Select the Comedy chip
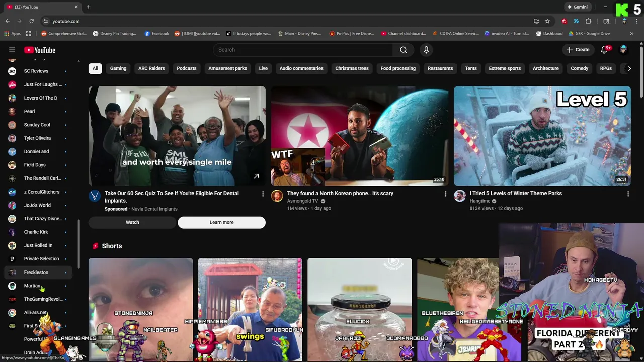 pyautogui.click(x=579, y=68)
